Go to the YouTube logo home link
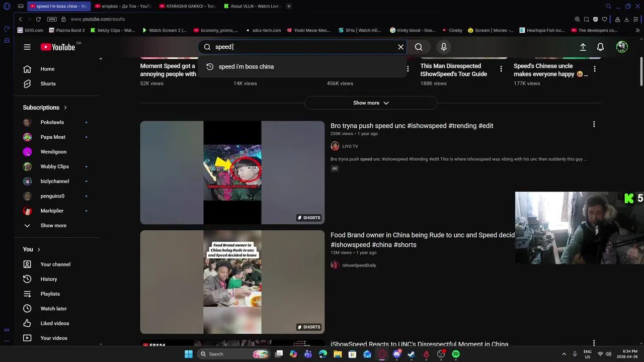 [58, 47]
